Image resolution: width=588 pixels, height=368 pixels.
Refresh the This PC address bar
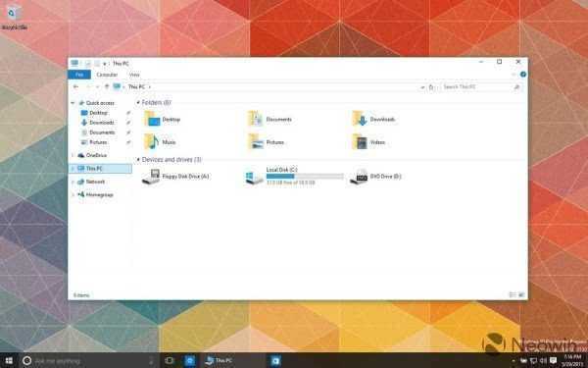[431, 87]
